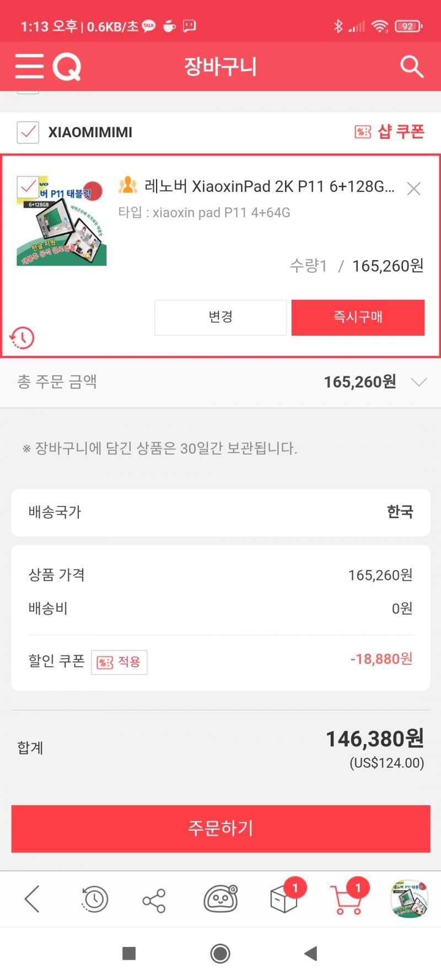Expand the 총 주문 금액 chevron
The width and height of the screenshot is (441, 980).
coord(419,382)
